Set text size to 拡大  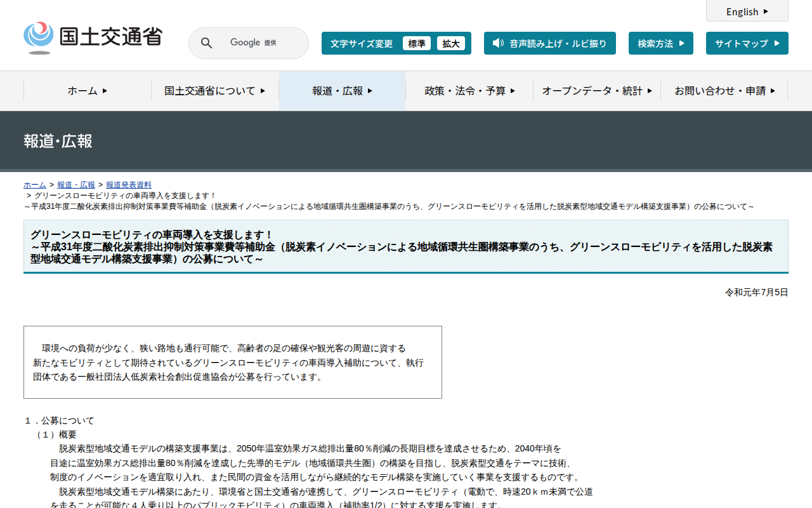(451, 43)
